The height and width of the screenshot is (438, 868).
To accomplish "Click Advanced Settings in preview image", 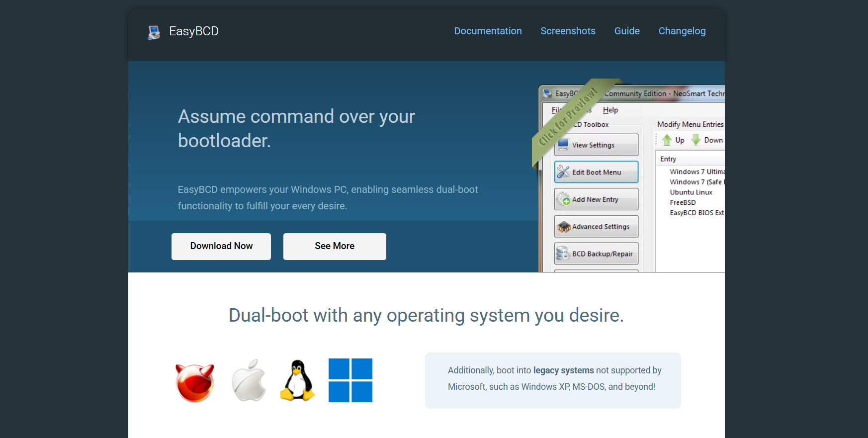I will (x=596, y=227).
